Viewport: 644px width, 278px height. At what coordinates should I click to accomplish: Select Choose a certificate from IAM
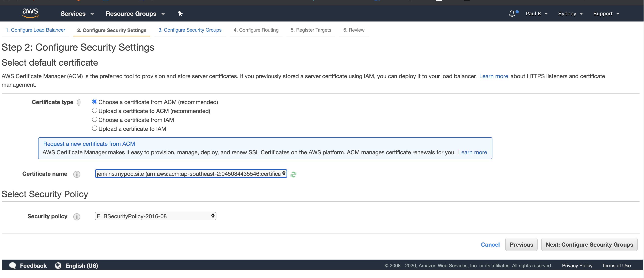coord(94,119)
